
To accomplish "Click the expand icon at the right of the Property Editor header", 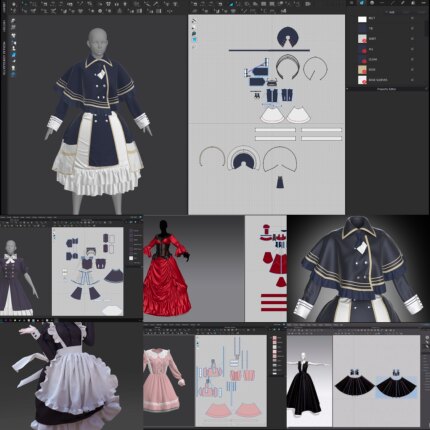I will pyautogui.click(x=426, y=89).
